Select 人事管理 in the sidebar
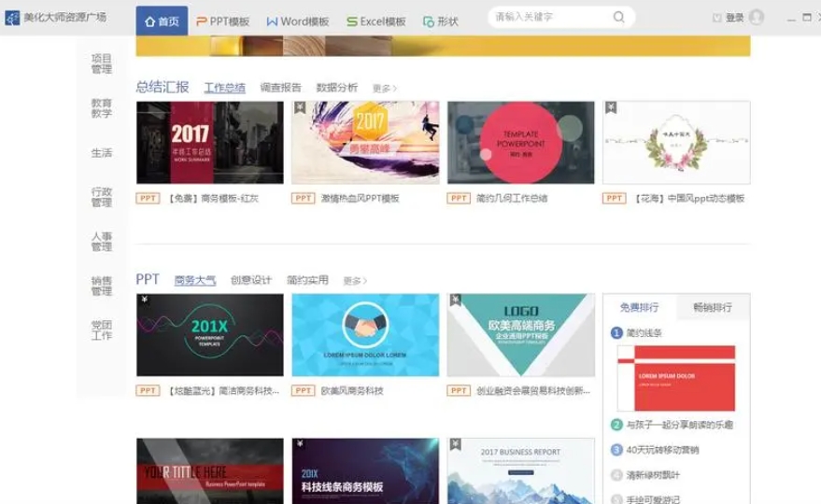 click(x=102, y=242)
